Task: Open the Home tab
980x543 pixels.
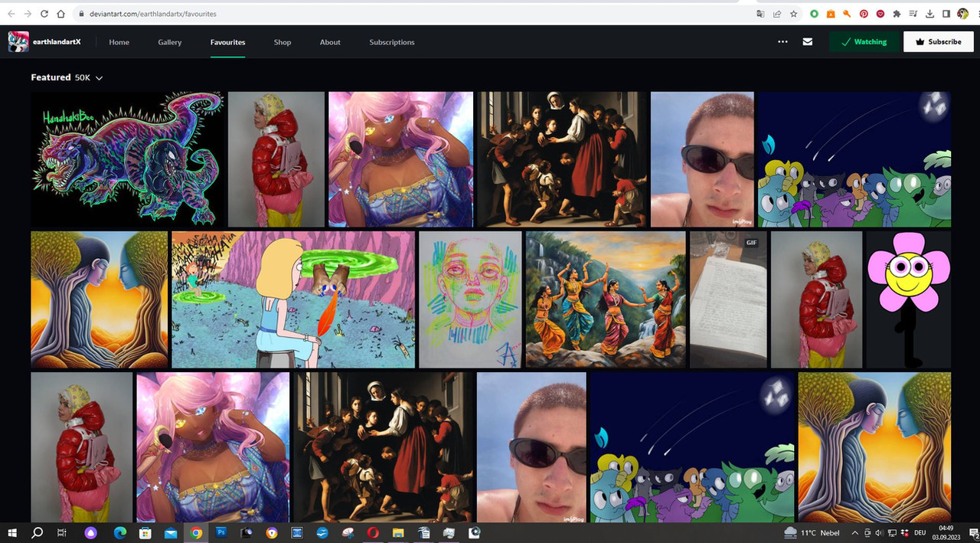Action: (x=119, y=42)
